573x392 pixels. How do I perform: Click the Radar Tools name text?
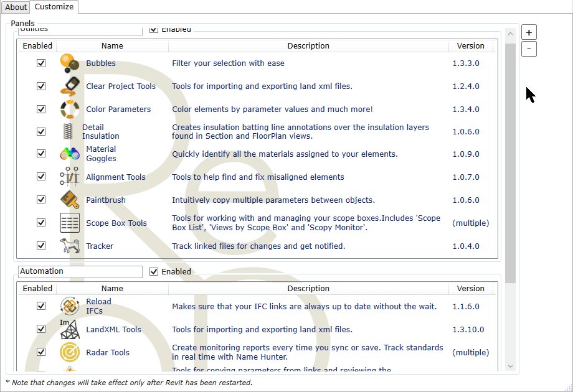[x=107, y=353]
